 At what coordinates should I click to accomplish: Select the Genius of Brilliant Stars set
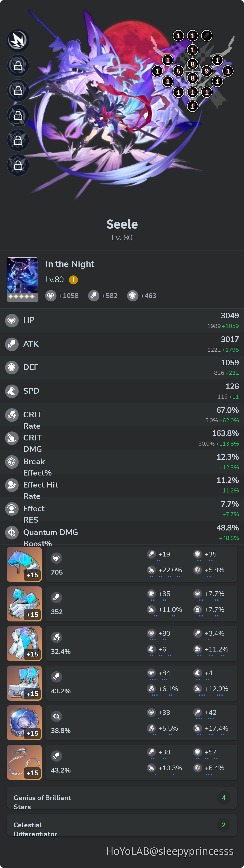tap(122, 802)
